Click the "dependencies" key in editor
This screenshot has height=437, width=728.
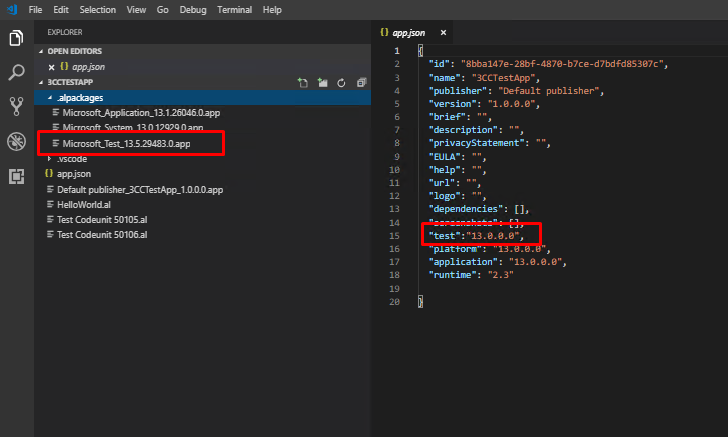pyautogui.click(x=465, y=209)
